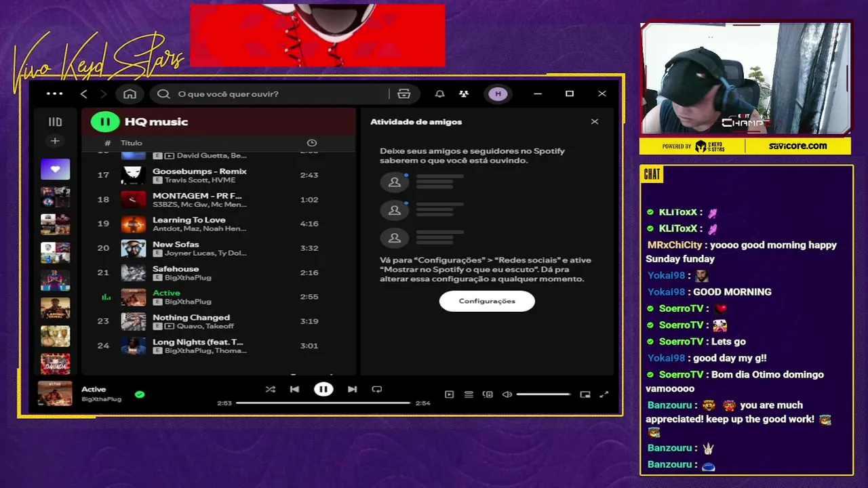
Task: Pause playback in the player bar
Action: click(x=323, y=389)
